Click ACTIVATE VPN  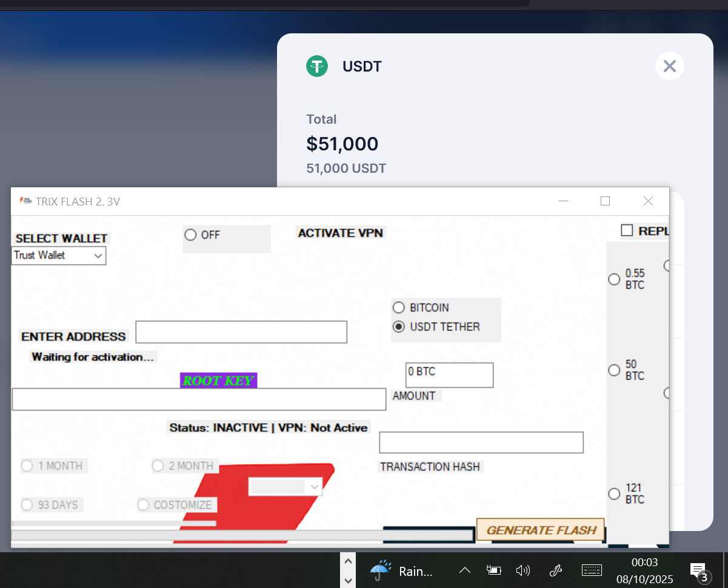click(x=340, y=232)
